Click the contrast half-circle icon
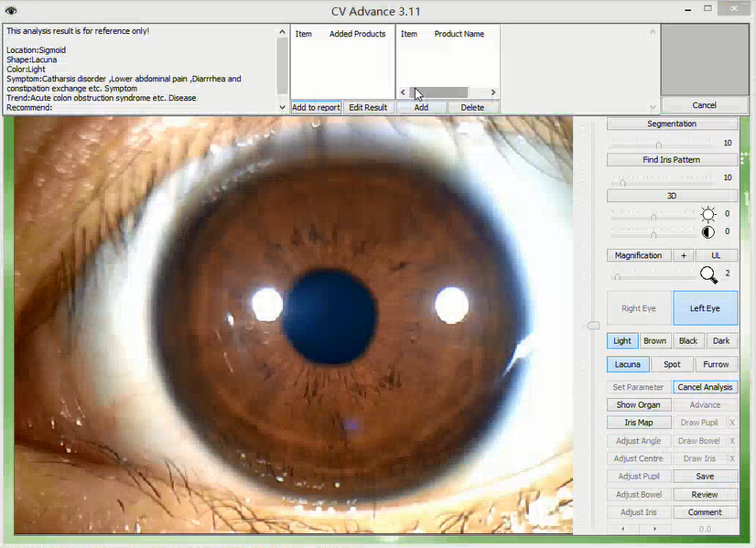This screenshot has width=756, height=548. tap(707, 232)
